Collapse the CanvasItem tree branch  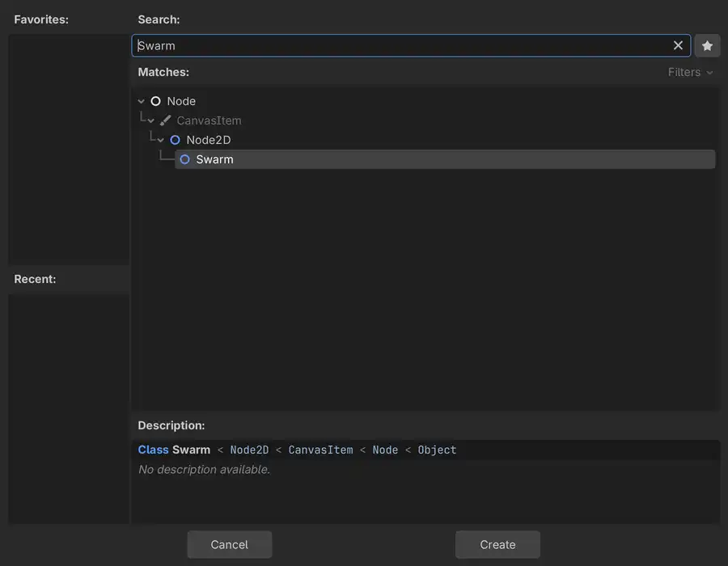pyautogui.click(x=151, y=120)
